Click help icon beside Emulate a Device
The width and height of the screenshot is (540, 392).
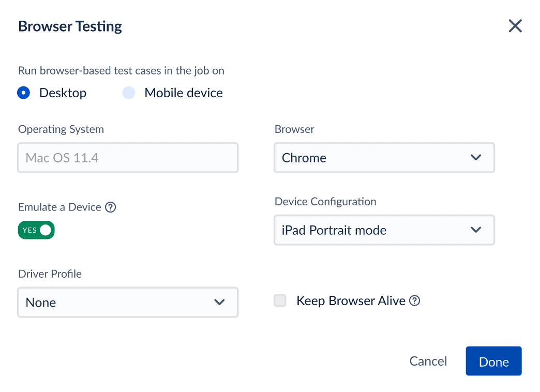point(110,207)
